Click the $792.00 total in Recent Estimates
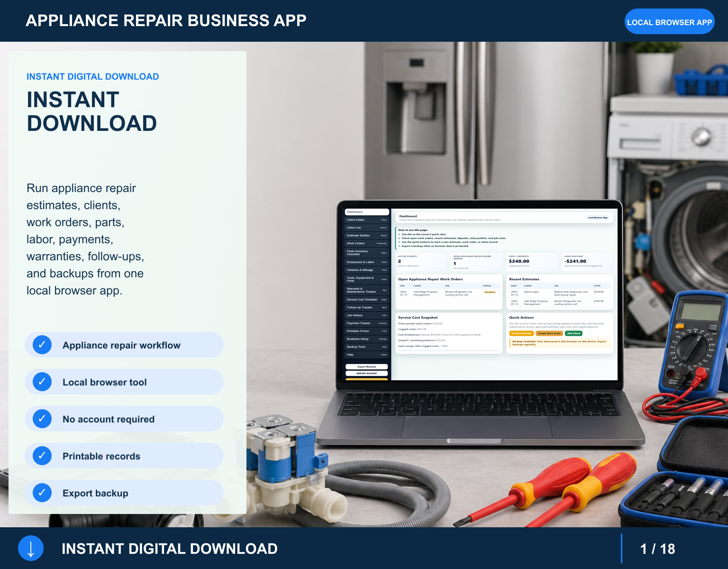This screenshot has height=569, width=728. [x=599, y=301]
